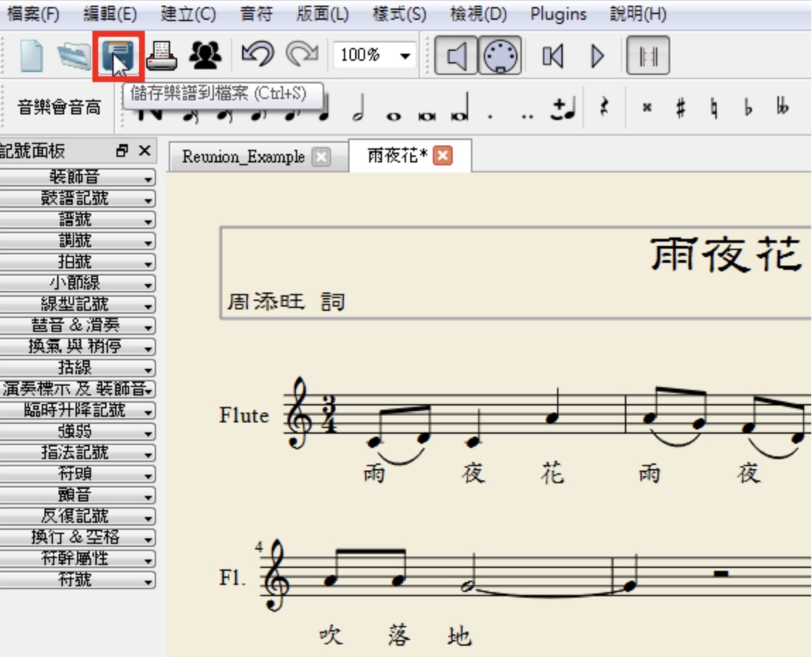Redo the last undone edit
This screenshot has height=657, width=812.
point(302,54)
